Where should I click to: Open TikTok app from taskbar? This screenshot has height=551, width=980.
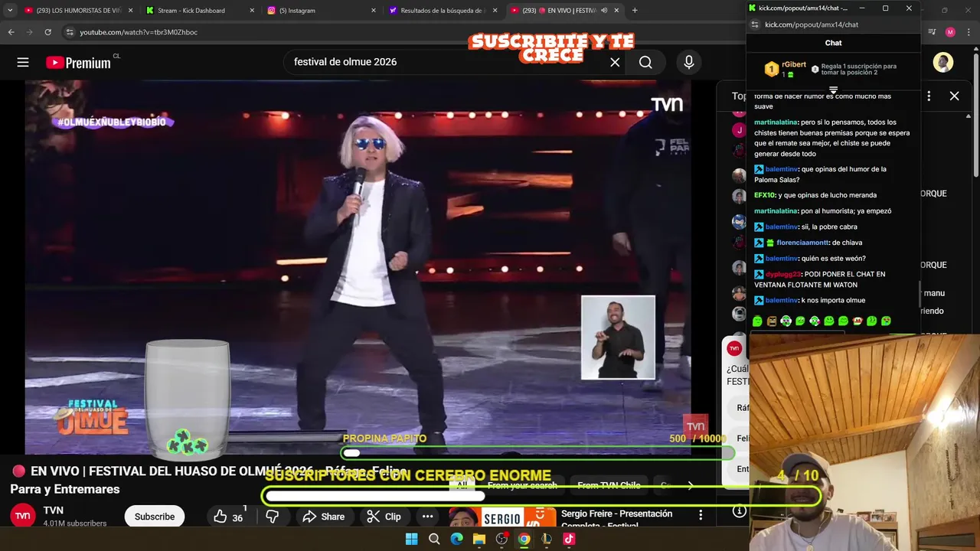click(569, 539)
